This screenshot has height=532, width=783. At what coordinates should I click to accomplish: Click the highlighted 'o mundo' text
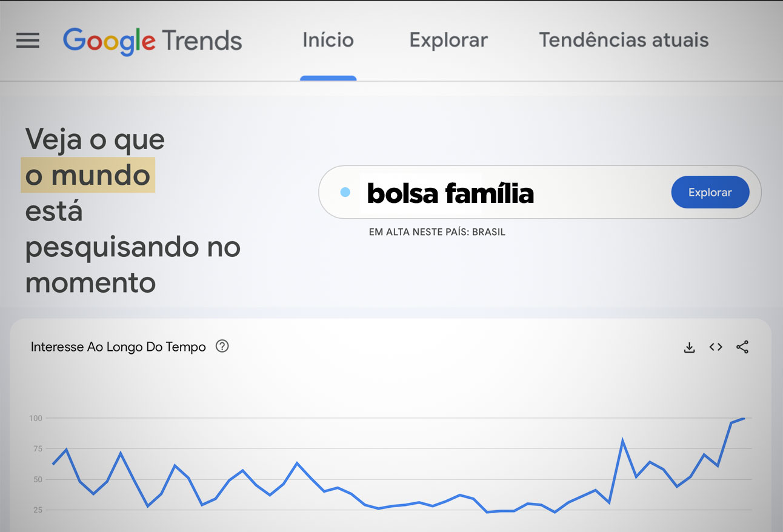88,175
